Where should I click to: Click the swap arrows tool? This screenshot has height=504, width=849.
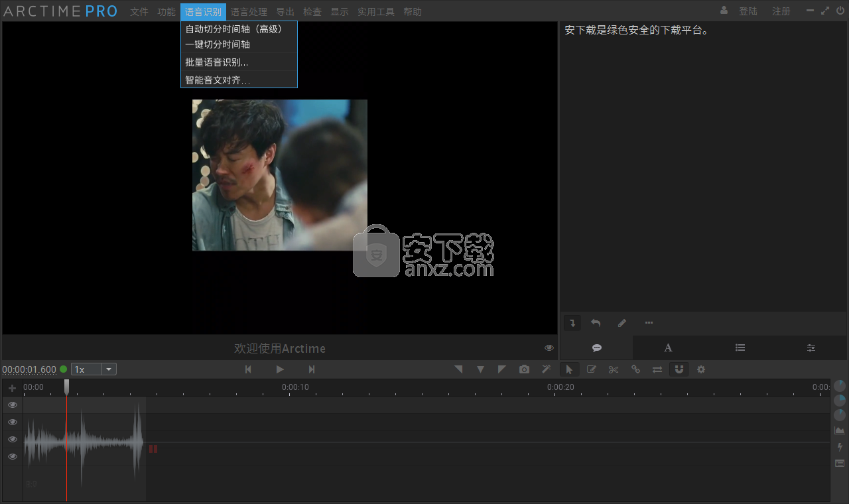[657, 369]
